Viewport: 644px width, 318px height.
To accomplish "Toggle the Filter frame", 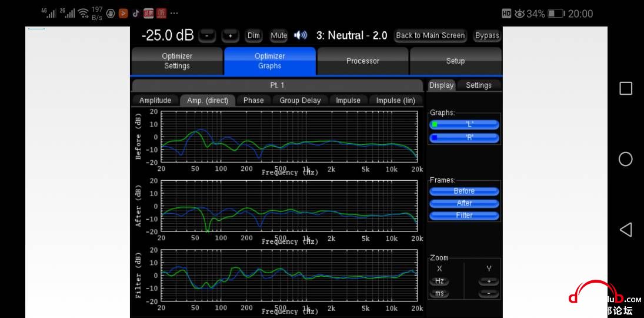I will pyautogui.click(x=464, y=215).
